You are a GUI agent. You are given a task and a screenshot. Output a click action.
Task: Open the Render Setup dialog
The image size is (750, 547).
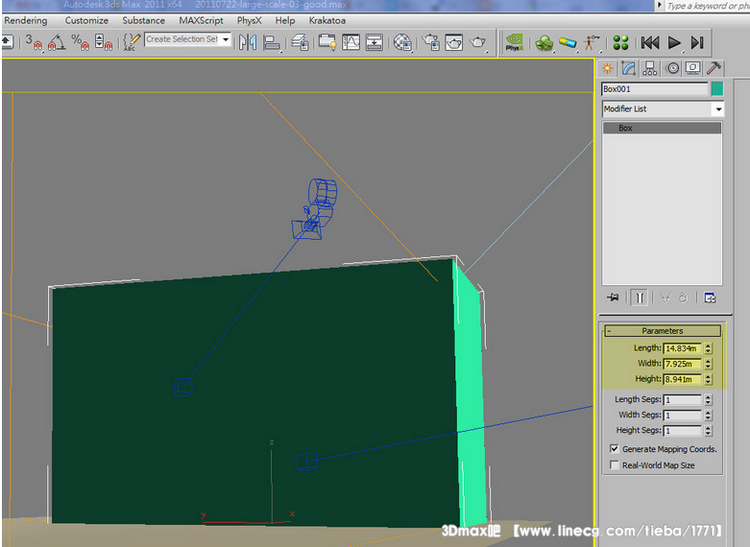pyautogui.click(x=430, y=42)
